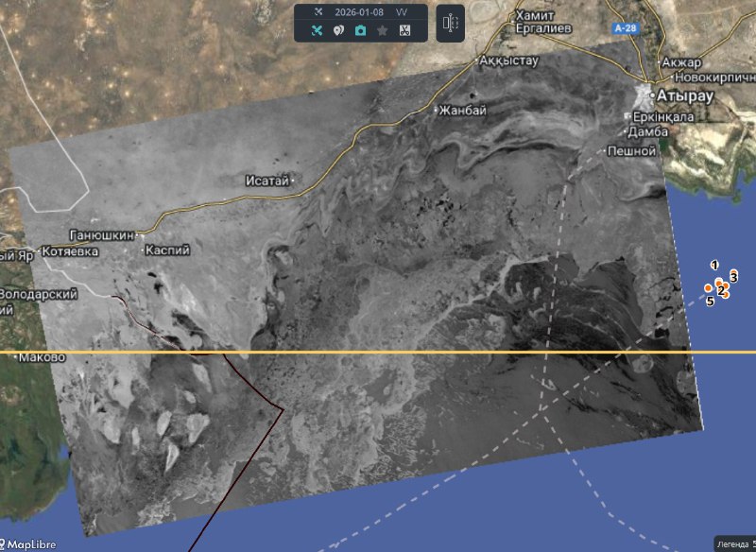Click the teal satellite imagery icon
The width and height of the screenshot is (756, 552).
[x=317, y=30]
